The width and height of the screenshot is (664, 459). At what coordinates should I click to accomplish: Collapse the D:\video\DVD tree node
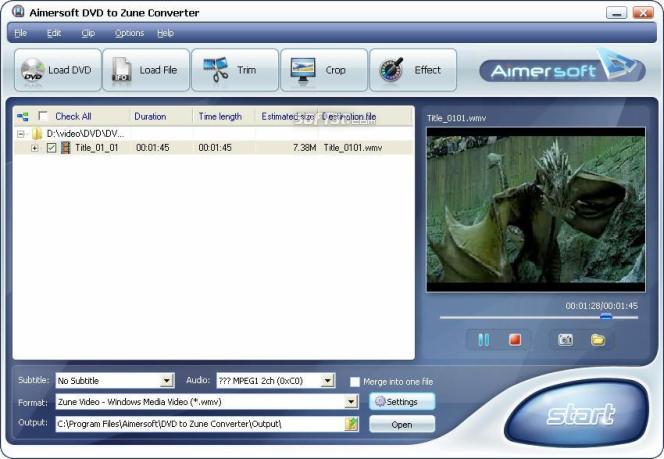(x=20, y=134)
